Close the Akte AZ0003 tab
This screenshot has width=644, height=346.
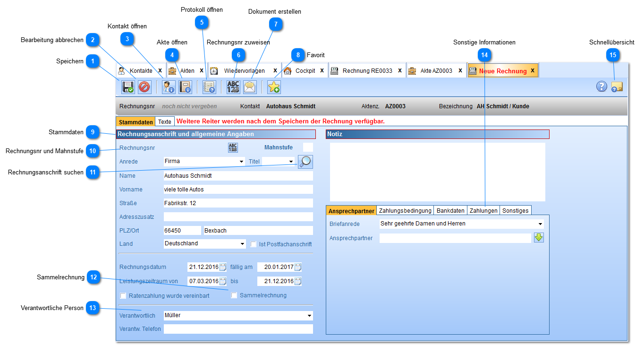(x=460, y=70)
